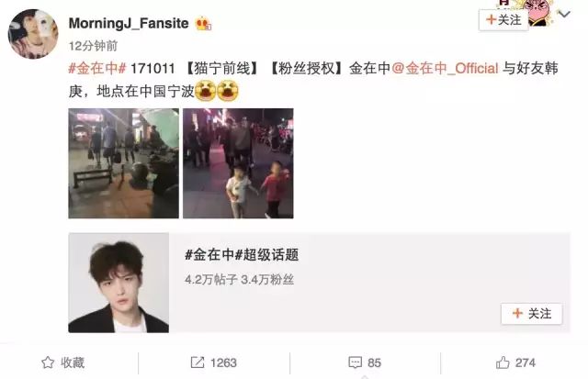
Task: View the second photo with children
Action: pyautogui.click(x=238, y=163)
